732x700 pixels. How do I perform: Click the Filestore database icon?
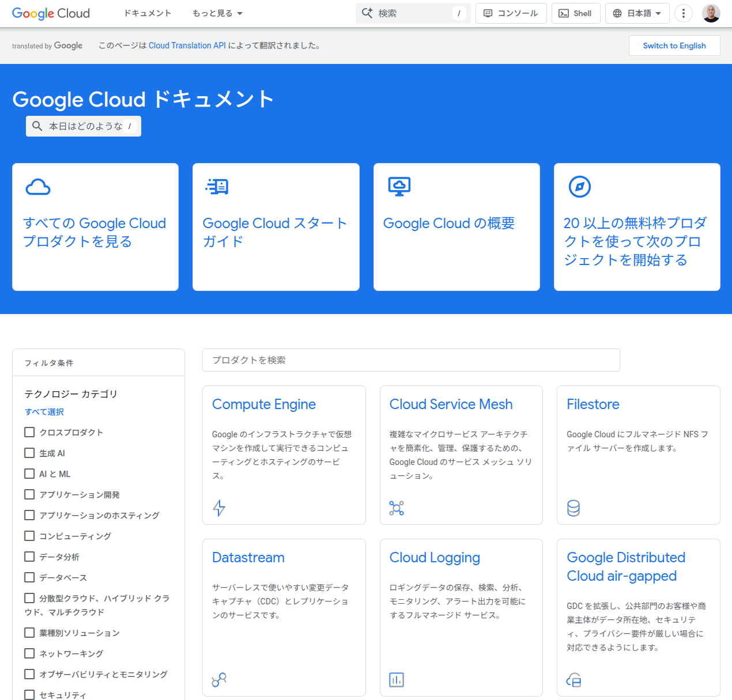click(573, 508)
